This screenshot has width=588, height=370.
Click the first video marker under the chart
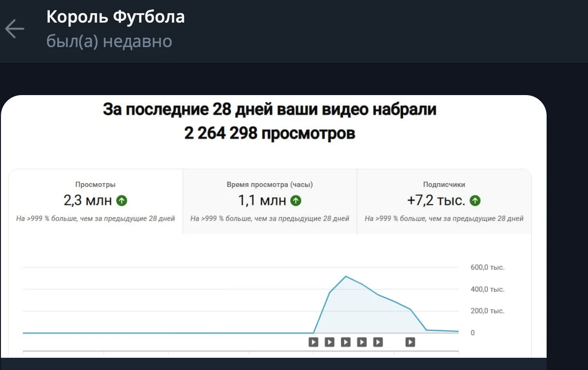coord(314,342)
